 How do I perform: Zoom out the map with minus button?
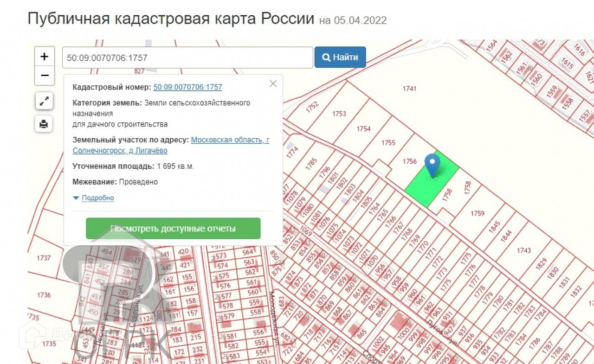coord(45,75)
